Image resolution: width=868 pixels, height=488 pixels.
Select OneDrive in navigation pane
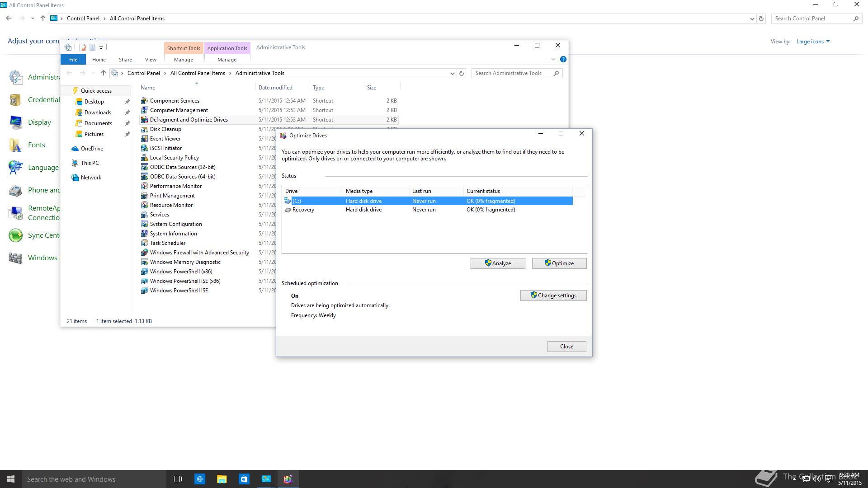[92, 149]
